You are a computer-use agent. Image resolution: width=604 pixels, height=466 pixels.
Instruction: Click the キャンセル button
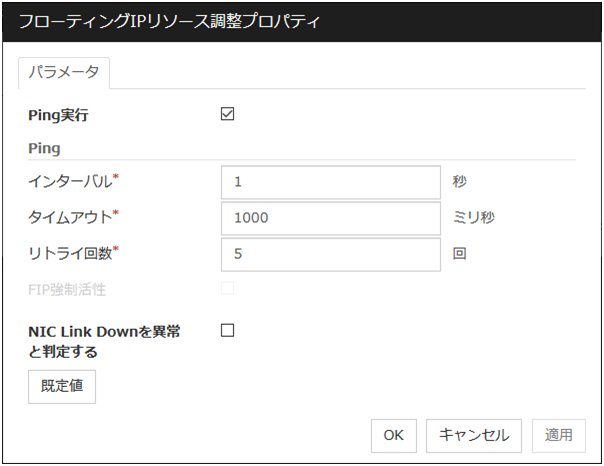[474, 435]
